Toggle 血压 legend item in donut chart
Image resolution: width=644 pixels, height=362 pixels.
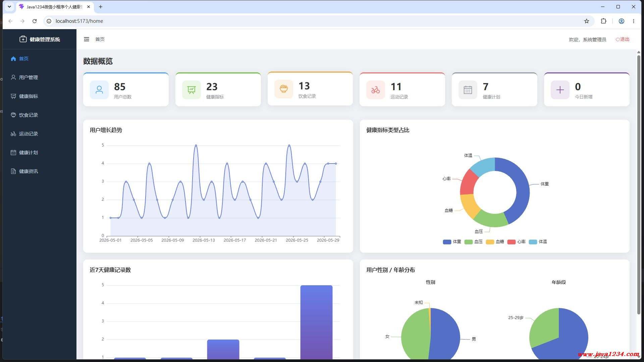tap(473, 242)
